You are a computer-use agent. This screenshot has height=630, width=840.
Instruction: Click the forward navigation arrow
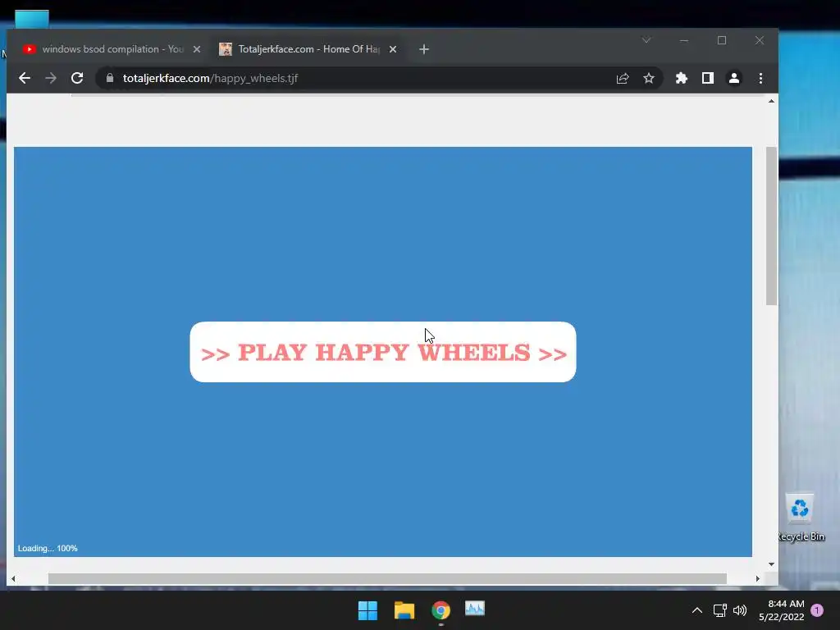click(51, 78)
